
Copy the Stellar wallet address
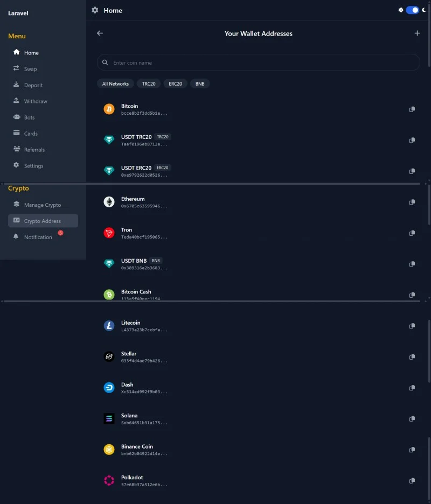click(x=412, y=357)
